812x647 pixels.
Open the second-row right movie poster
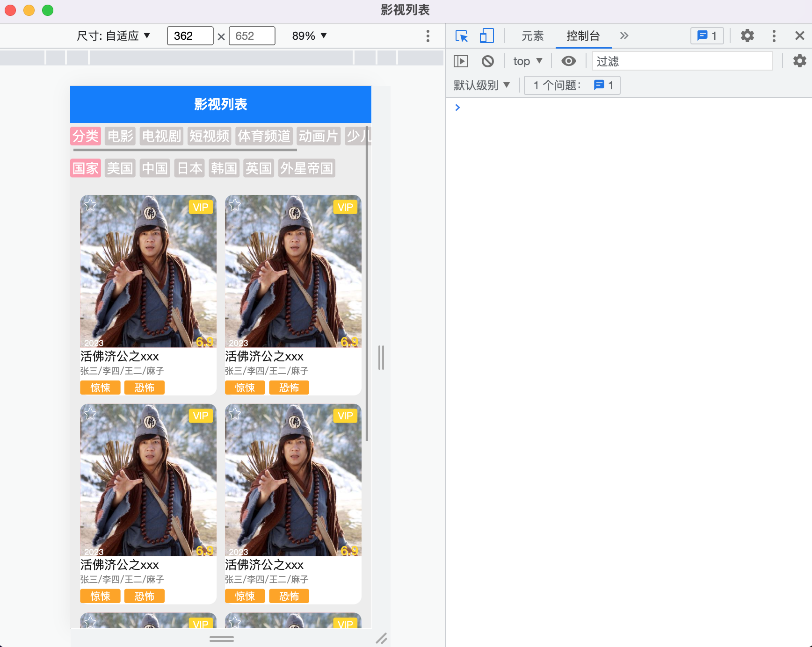tap(293, 480)
